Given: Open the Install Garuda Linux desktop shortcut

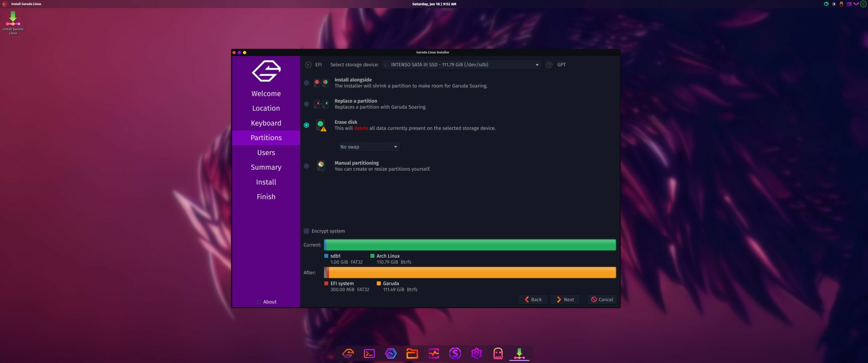Looking at the screenshot, I should pos(13,23).
